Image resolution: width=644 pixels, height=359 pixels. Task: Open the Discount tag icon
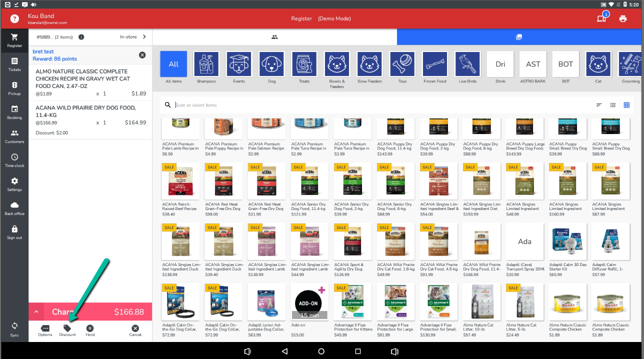pyautogui.click(x=67, y=328)
